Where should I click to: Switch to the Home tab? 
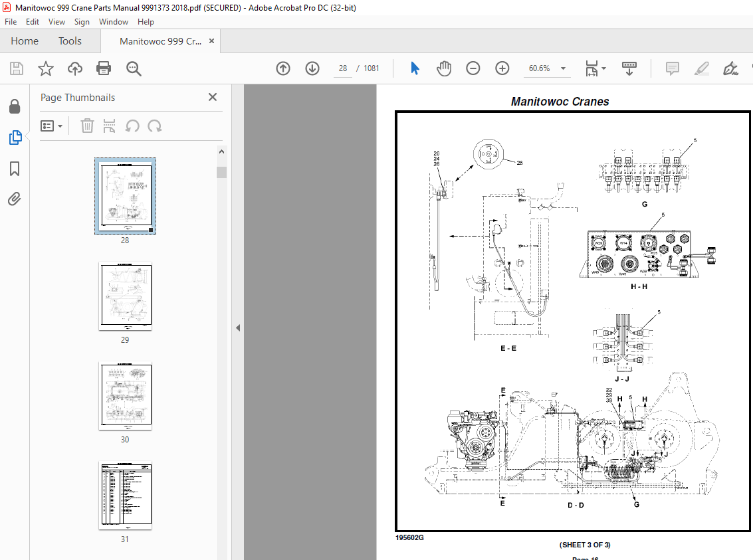25,41
